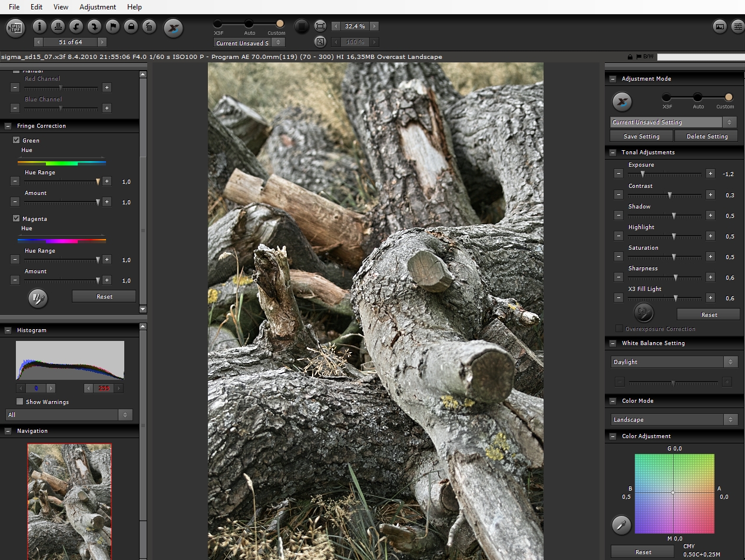Delete the image with the trash icon
Viewport: 745px width, 560px height.
point(149,26)
